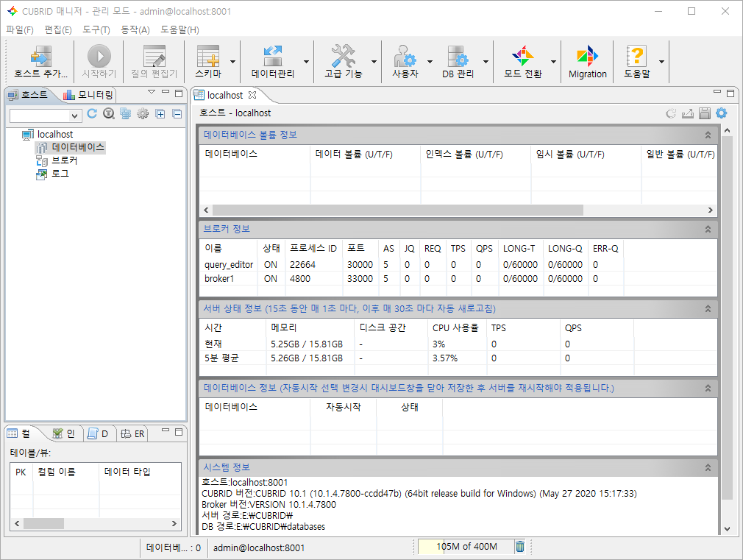Switch to the D tab in bottom panel
This screenshot has height=560, width=743.
click(x=98, y=433)
